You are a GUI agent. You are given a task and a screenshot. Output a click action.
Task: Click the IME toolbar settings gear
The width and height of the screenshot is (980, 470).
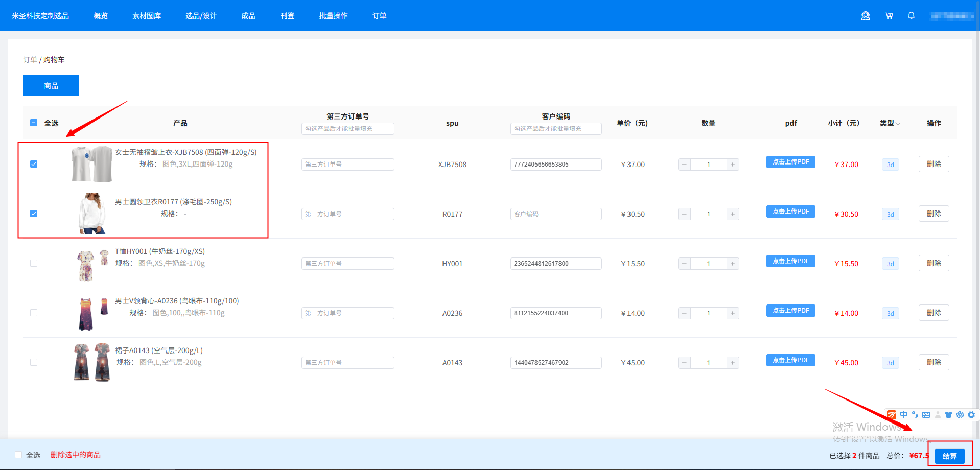971,415
